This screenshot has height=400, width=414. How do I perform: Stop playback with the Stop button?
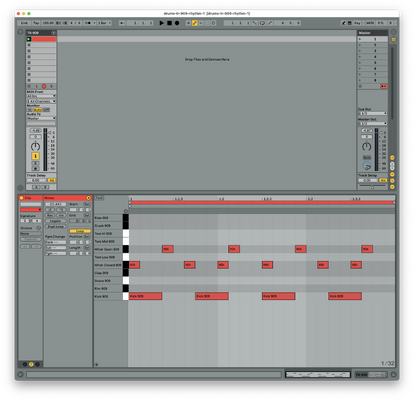(x=169, y=23)
